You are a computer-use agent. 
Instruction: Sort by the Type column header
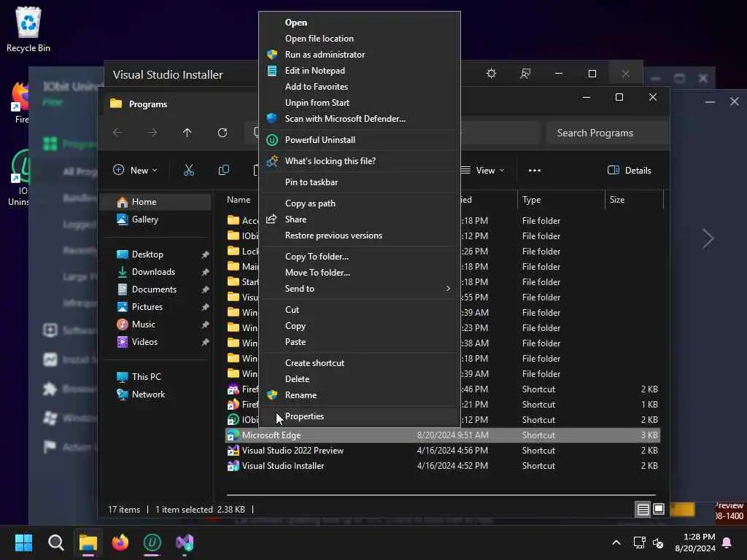531,200
